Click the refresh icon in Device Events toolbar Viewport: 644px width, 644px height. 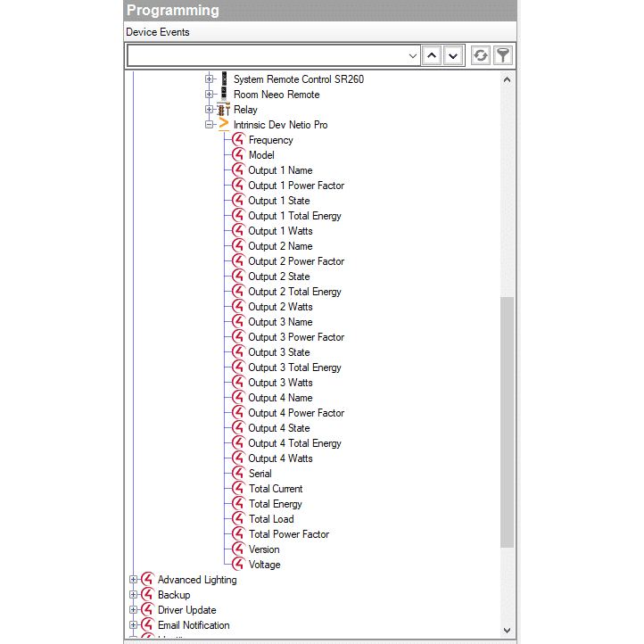tap(481, 55)
